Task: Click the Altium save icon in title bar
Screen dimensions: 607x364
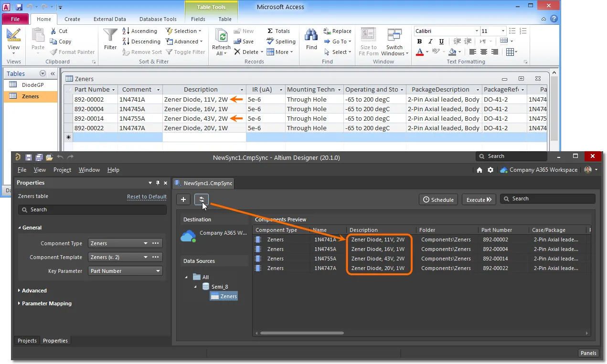Action: (x=29, y=157)
